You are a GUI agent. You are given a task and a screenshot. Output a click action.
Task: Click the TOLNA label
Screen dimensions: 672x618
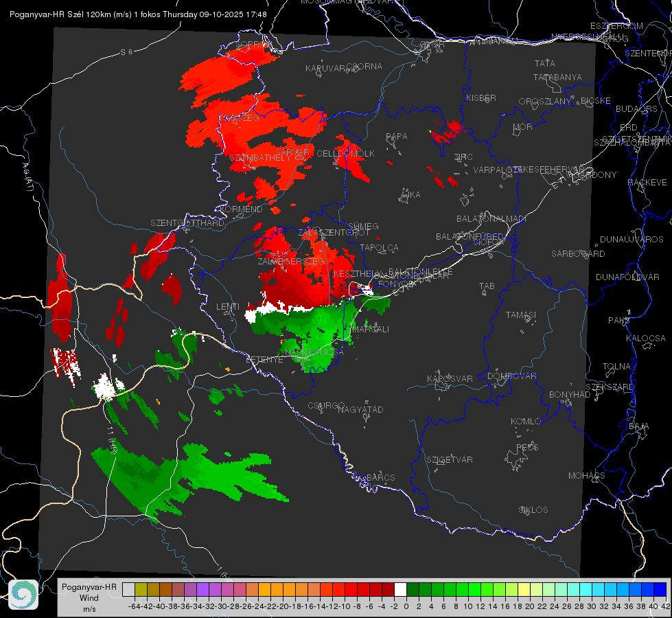click(616, 366)
